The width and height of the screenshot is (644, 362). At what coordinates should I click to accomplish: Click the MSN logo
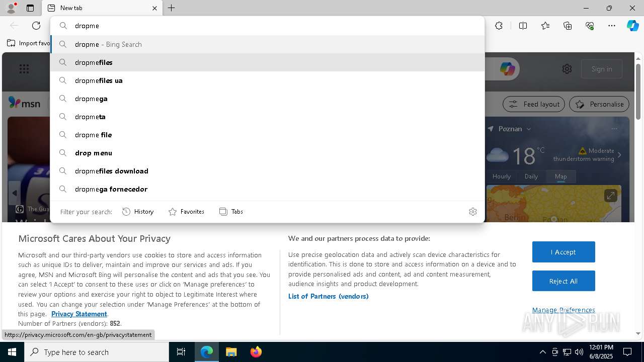click(24, 103)
